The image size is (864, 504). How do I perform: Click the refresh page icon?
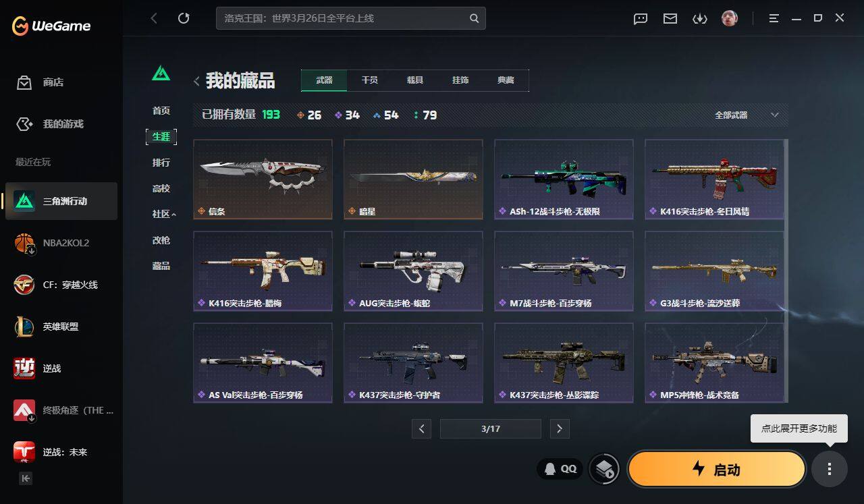pyautogui.click(x=184, y=18)
